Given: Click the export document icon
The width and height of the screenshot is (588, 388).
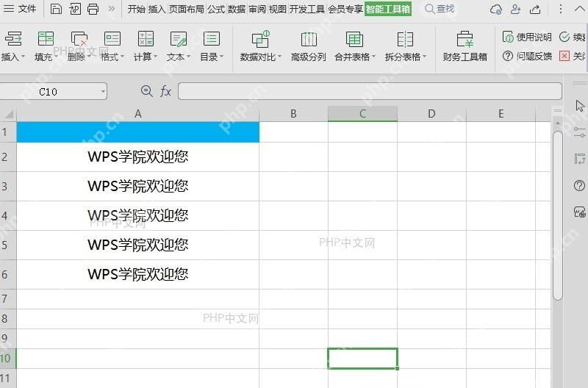Looking at the screenshot, I should [75, 9].
